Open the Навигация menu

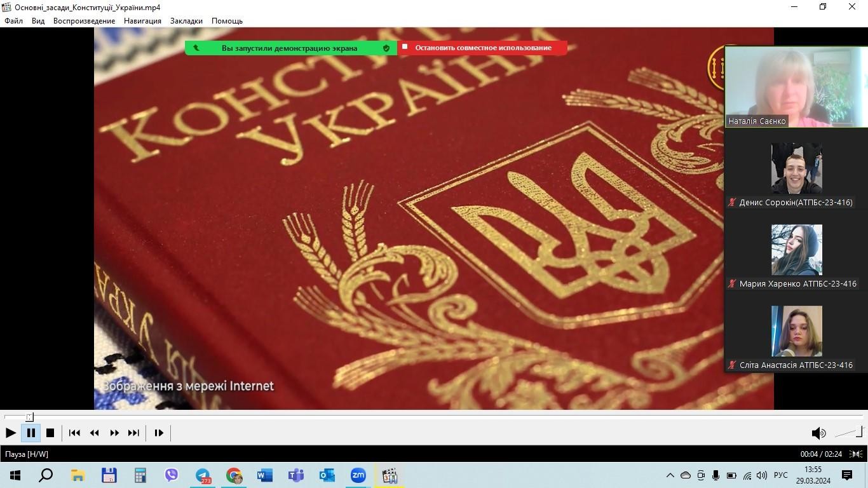pyautogui.click(x=142, y=21)
